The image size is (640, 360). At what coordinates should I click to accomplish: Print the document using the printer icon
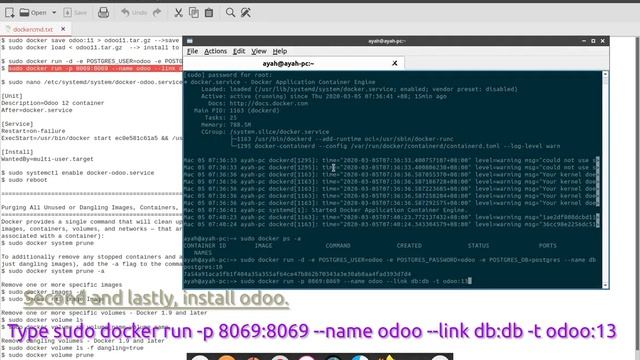click(x=103, y=13)
